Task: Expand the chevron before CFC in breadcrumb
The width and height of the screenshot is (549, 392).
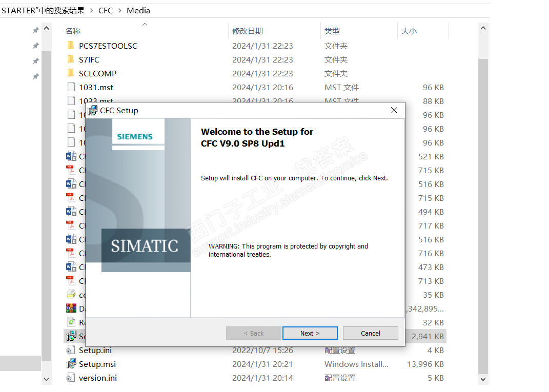Action: pyautogui.click(x=91, y=10)
